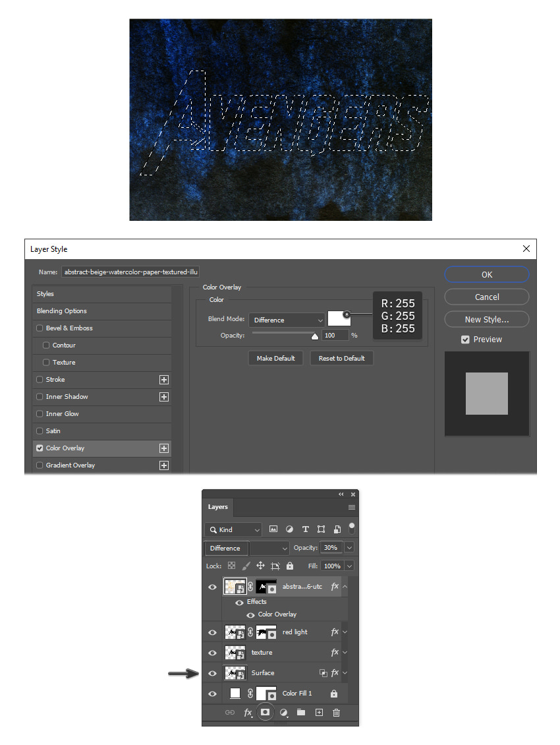The width and height of the screenshot is (560, 745).
Task: Add another Color Overlay with plus icon
Action: tap(164, 448)
